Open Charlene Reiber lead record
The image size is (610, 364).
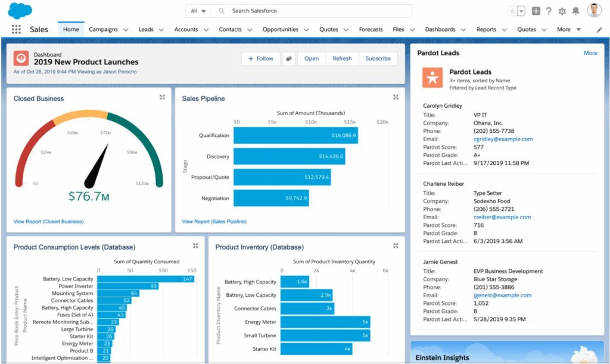tap(443, 184)
